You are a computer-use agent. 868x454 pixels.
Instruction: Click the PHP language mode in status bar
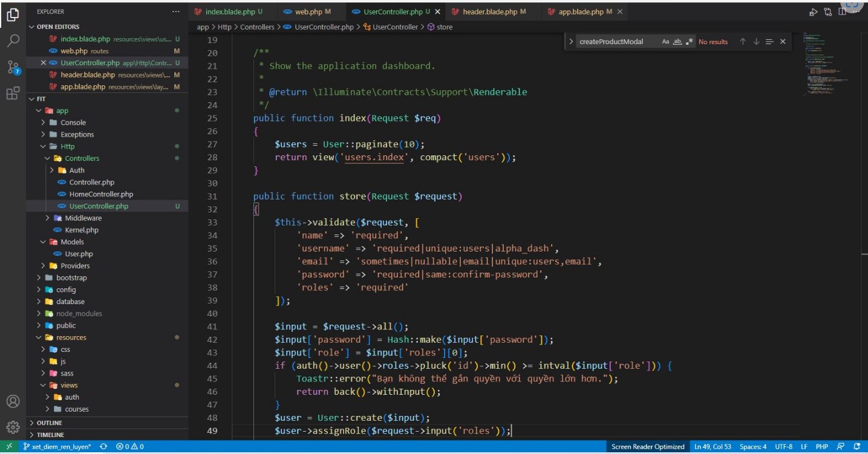[x=821, y=447]
